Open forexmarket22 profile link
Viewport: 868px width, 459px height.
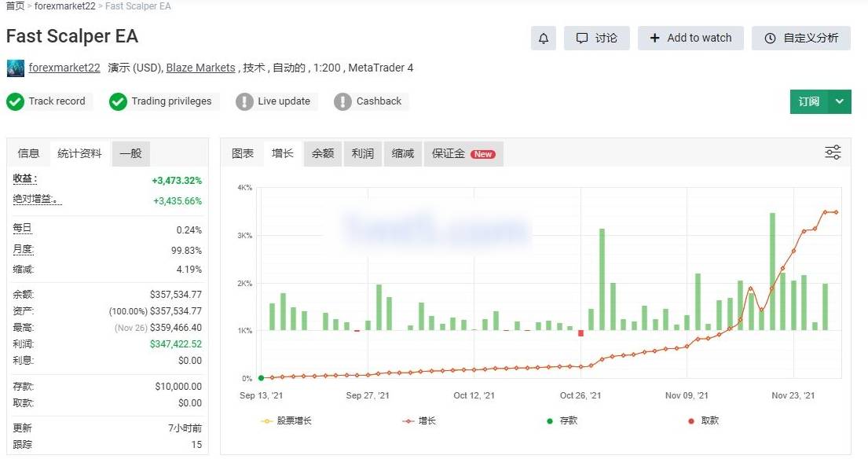64,68
